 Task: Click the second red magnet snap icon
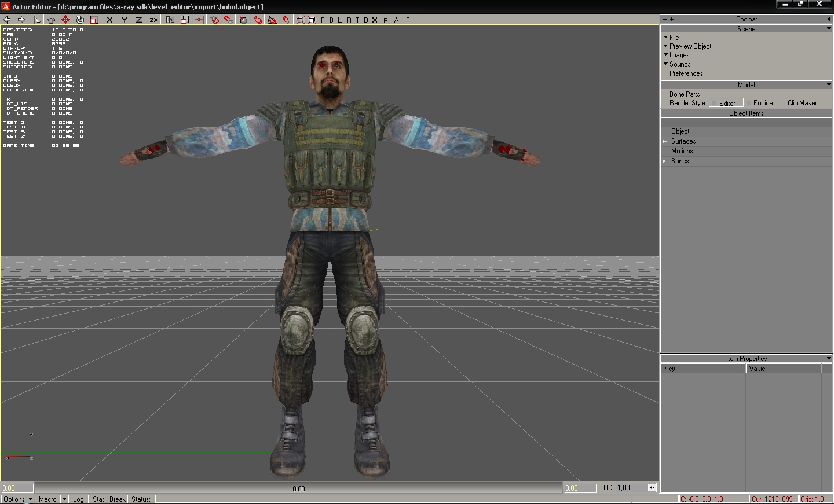coord(229,20)
